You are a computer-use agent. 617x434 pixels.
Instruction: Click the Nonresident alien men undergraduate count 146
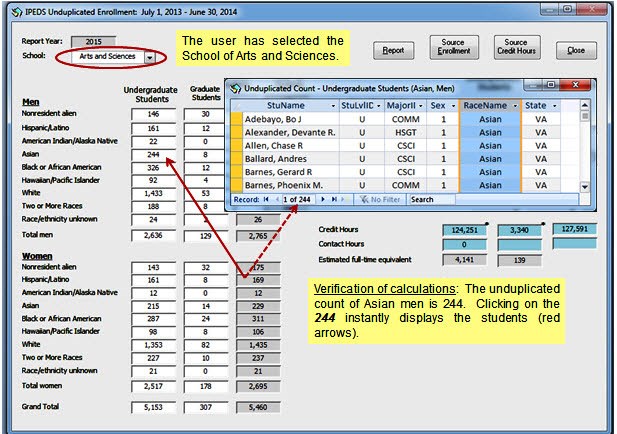(x=153, y=114)
